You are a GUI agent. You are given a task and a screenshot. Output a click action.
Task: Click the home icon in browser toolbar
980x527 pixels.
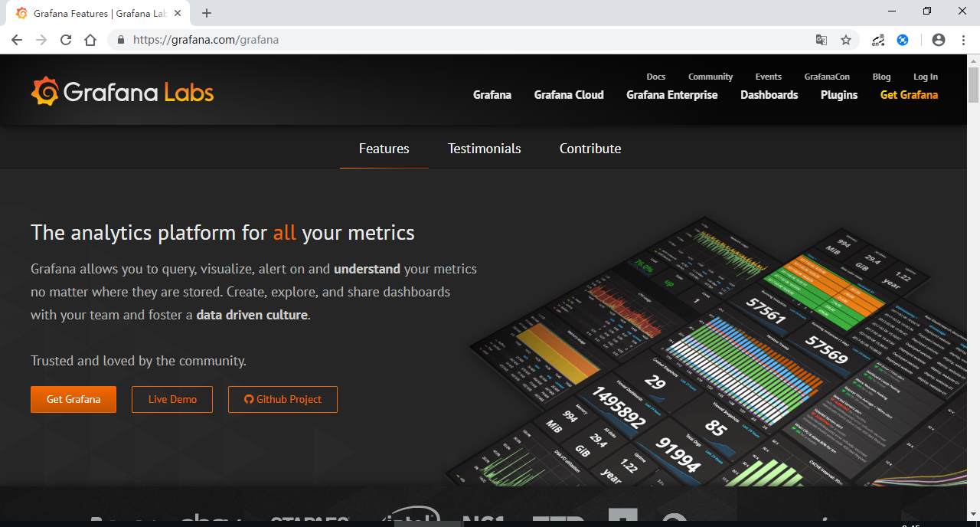click(x=90, y=39)
